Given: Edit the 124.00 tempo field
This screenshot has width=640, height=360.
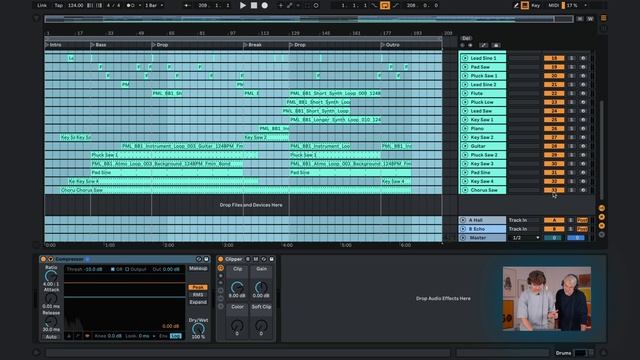Looking at the screenshot, I should [76, 5].
